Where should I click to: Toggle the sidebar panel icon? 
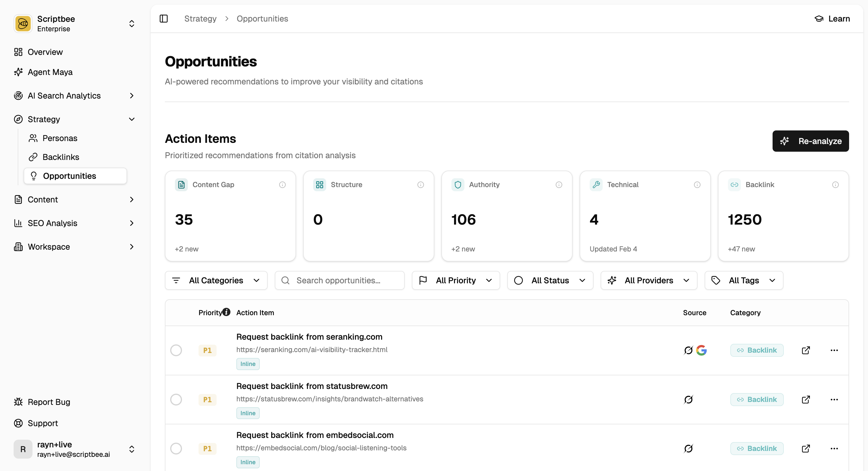point(164,19)
